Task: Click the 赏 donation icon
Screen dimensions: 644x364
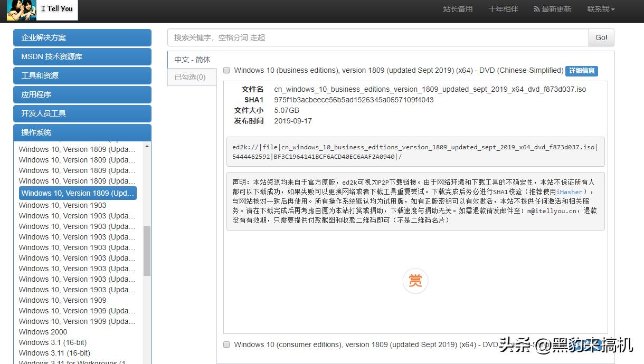Action: [415, 281]
